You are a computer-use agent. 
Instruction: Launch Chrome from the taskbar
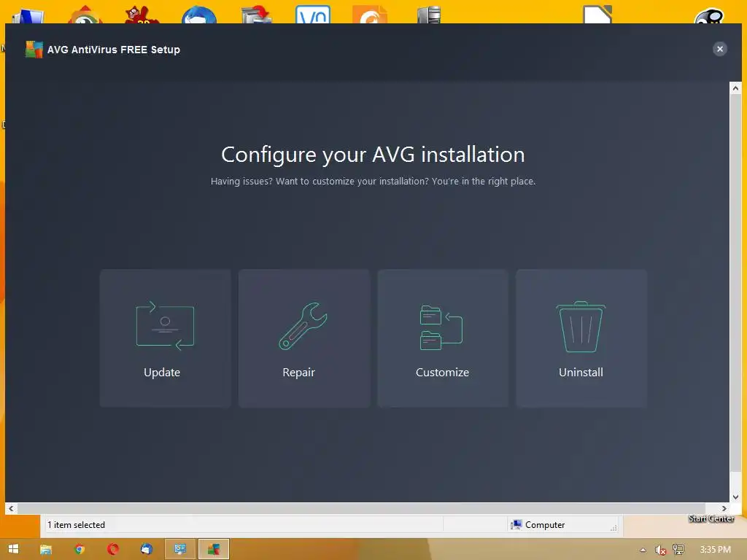click(x=80, y=549)
